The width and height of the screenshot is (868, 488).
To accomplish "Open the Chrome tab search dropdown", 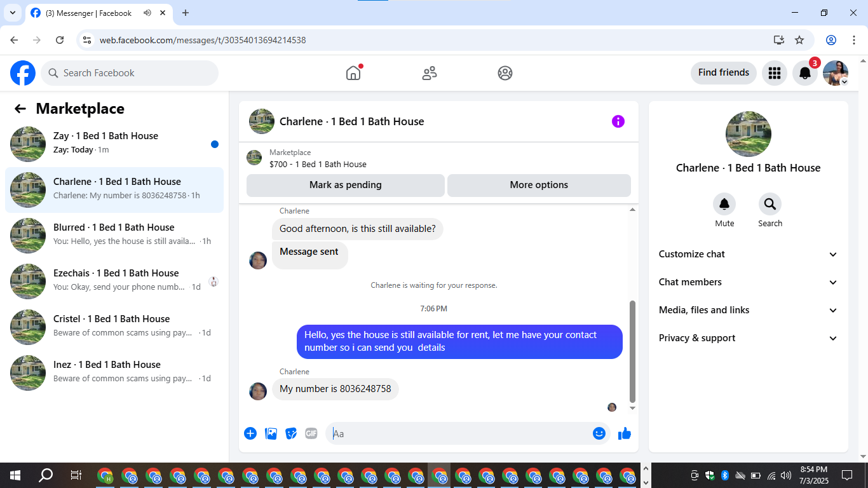I will pyautogui.click(x=12, y=13).
